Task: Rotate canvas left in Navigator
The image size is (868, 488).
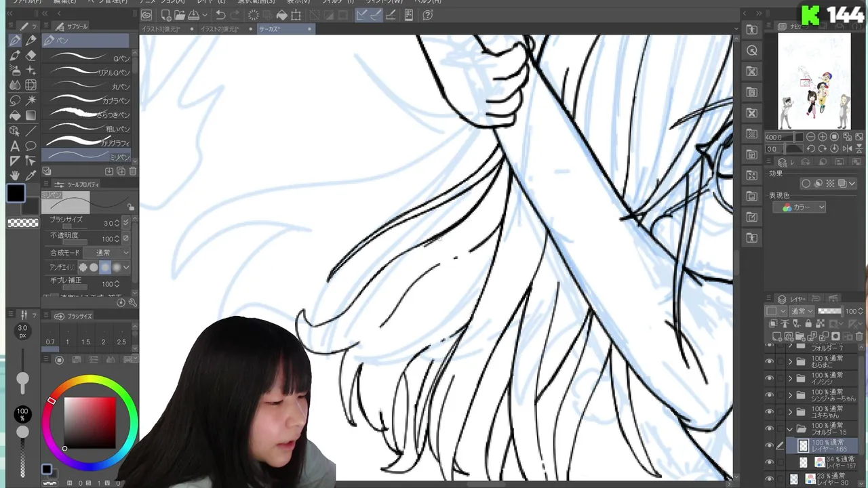Action: [x=811, y=149]
